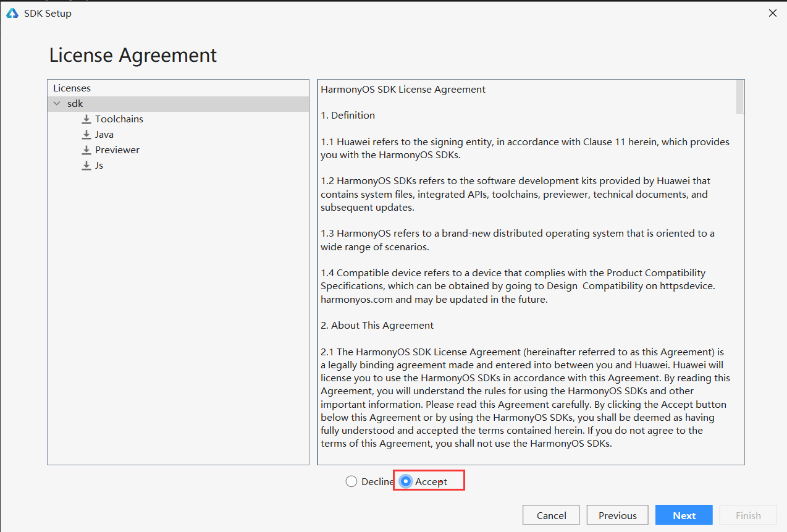Close the SDK Setup window
The image size is (787, 532).
tap(772, 13)
